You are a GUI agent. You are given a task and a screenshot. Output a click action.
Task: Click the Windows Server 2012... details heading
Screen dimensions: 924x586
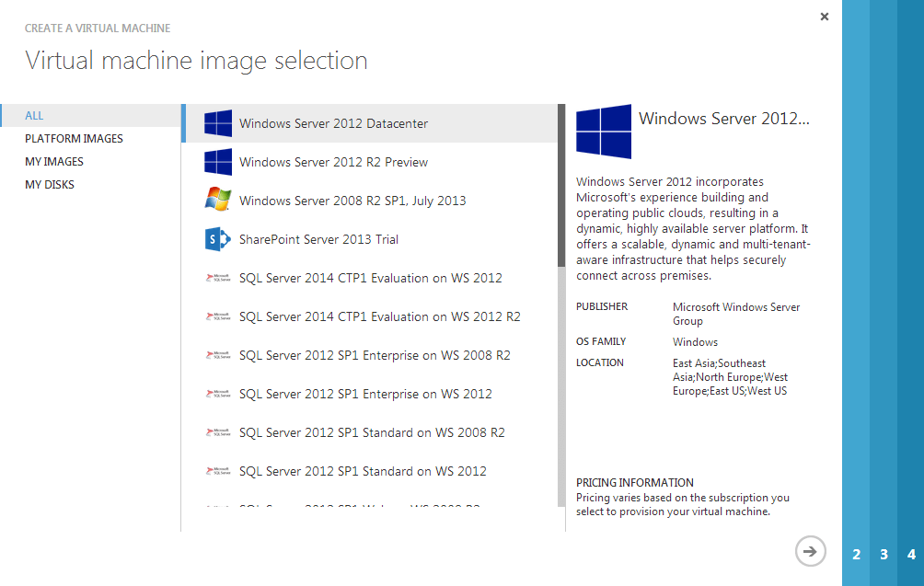pyautogui.click(x=724, y=119)
